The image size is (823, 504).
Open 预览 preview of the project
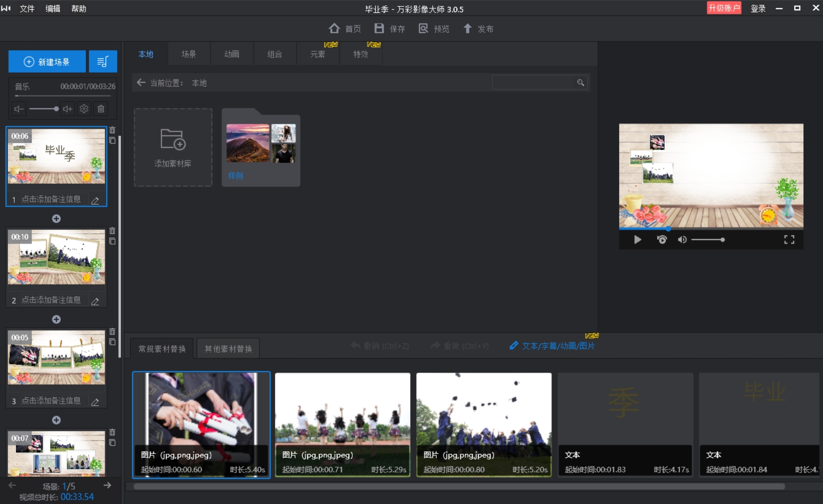434,28
